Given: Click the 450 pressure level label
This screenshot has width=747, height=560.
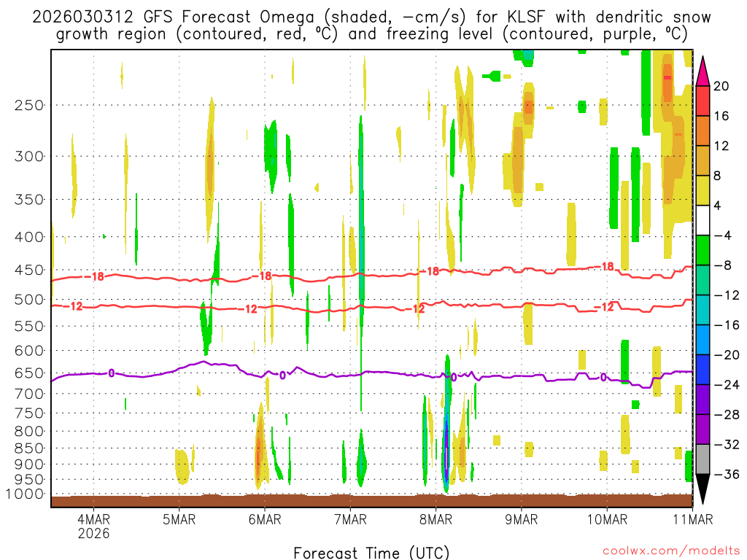Looking at the screenshot, I should (x=29, y=270).
